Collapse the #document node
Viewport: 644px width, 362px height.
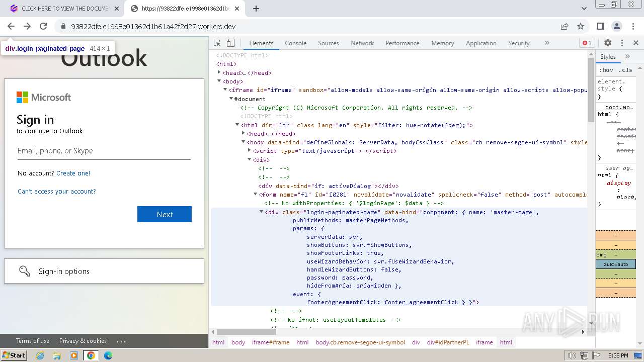(x=231, y=99)
